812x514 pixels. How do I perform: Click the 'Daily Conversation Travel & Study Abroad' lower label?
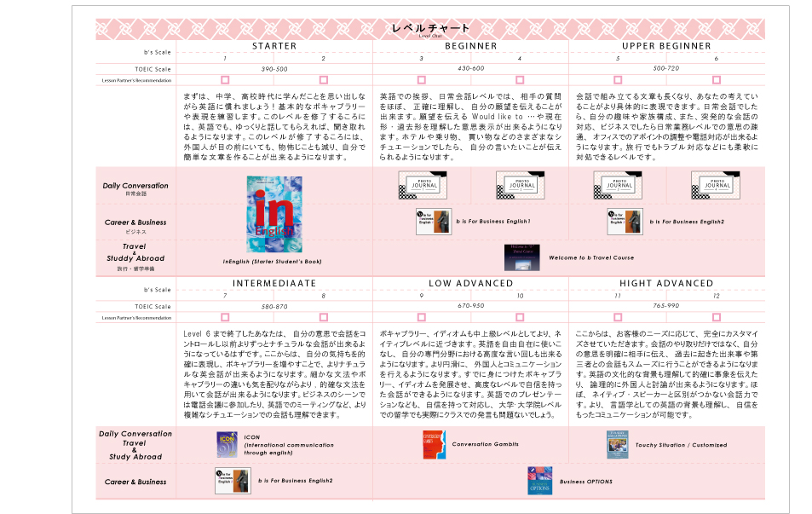[x=135, y=445]
